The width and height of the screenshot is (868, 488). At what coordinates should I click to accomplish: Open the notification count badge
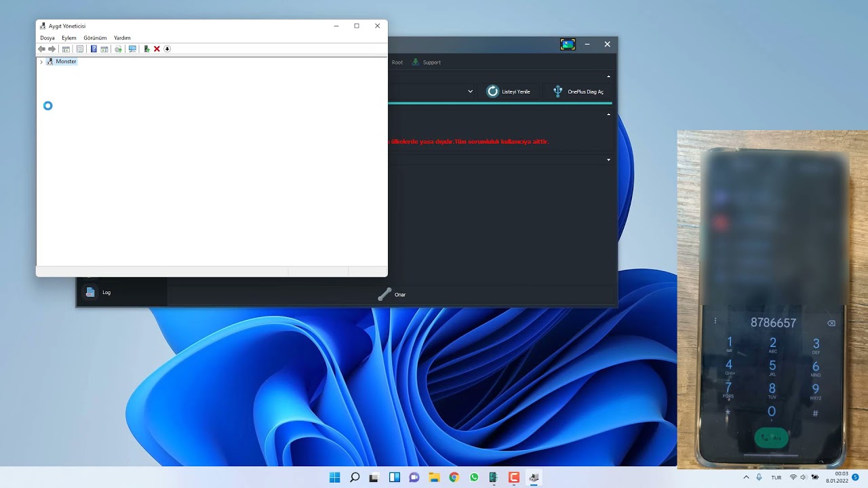click(x=855, y=477)
